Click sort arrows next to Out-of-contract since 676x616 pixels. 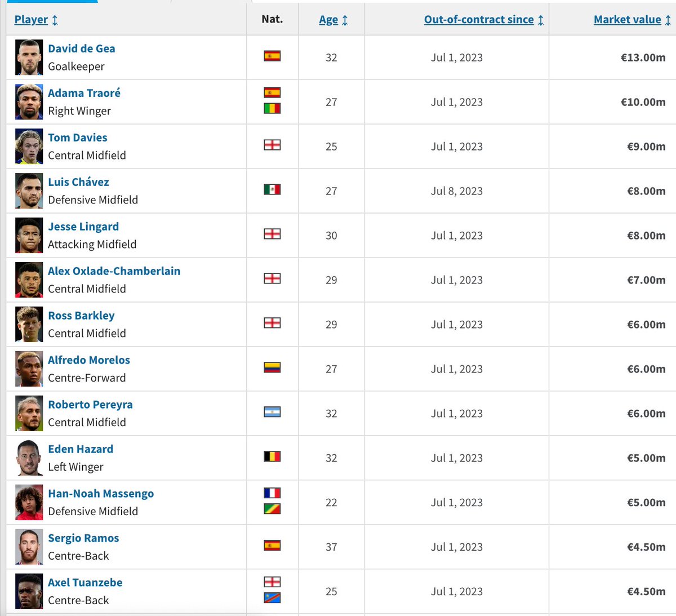point(541,20)
